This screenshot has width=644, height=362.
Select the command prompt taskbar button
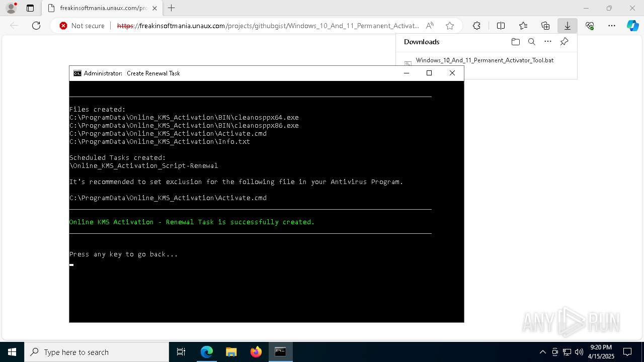click(x=280, y=352)
